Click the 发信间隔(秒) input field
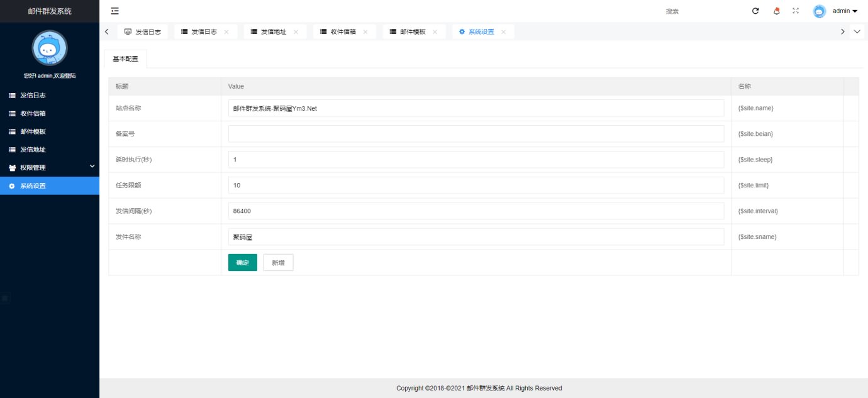Viewport: 868px width, 398px height. 476,211
